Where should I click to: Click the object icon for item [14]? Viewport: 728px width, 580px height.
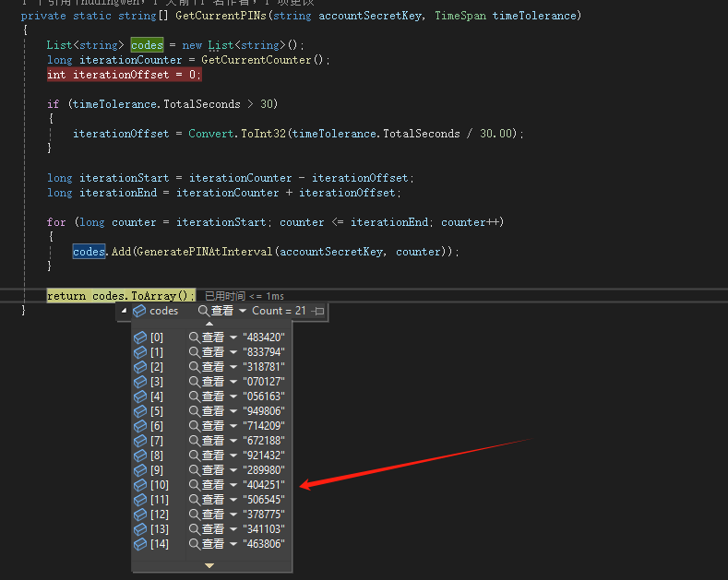[140, 544]
